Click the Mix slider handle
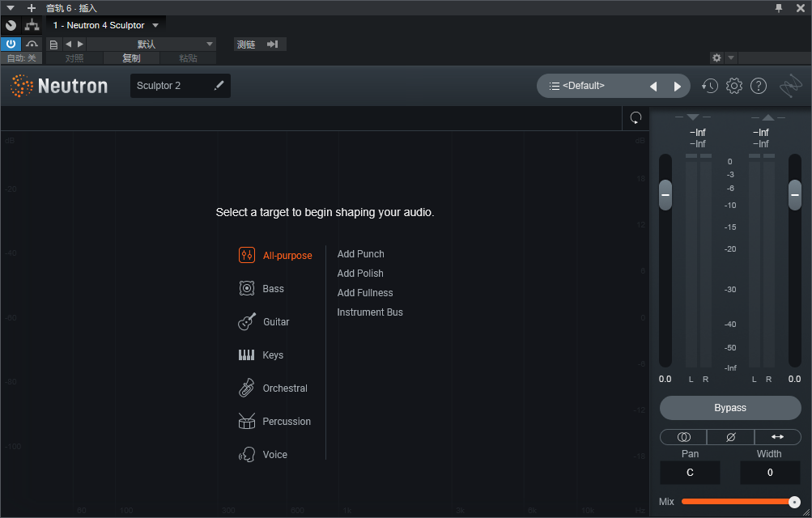The image size is (812, 518). (x=794, y=502)
